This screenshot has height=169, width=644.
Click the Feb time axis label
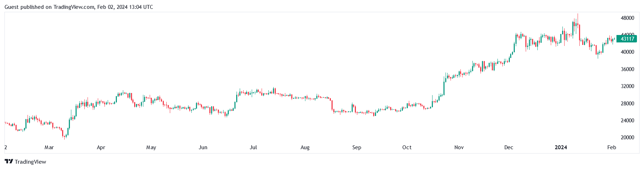(612, 147)
